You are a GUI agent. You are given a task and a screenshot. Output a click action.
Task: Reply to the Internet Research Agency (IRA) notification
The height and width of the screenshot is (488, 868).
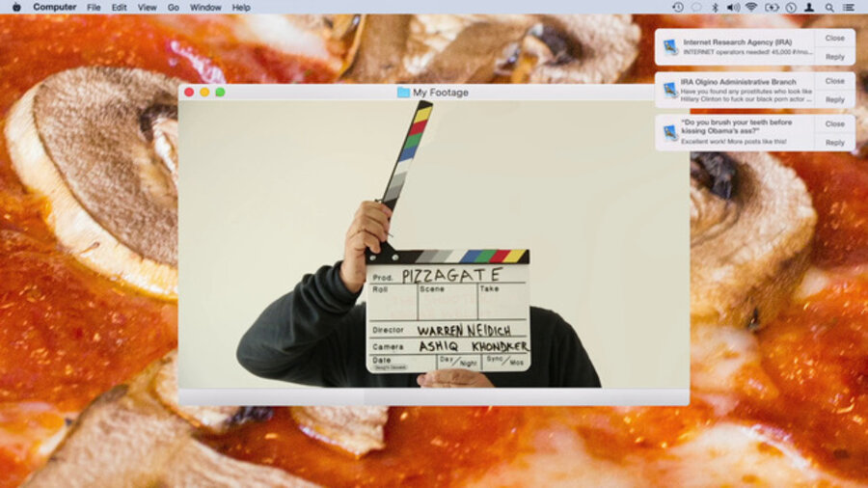pyautogui.click(x=835, y=57)
